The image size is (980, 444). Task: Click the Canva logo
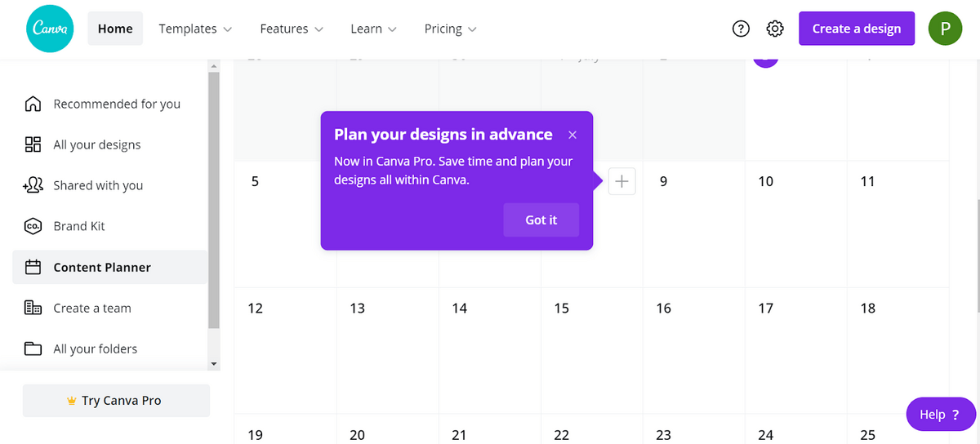pos(49,29)
